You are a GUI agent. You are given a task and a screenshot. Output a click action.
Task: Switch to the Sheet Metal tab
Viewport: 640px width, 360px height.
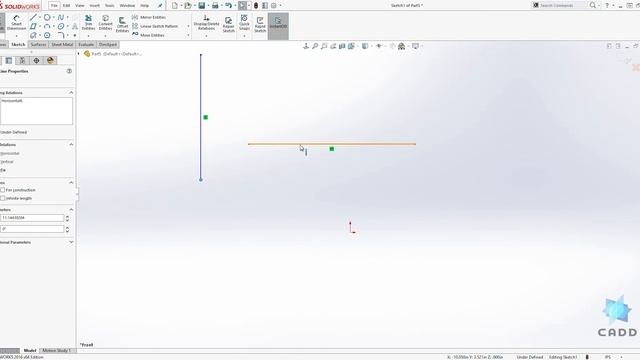tap(62, 44)
